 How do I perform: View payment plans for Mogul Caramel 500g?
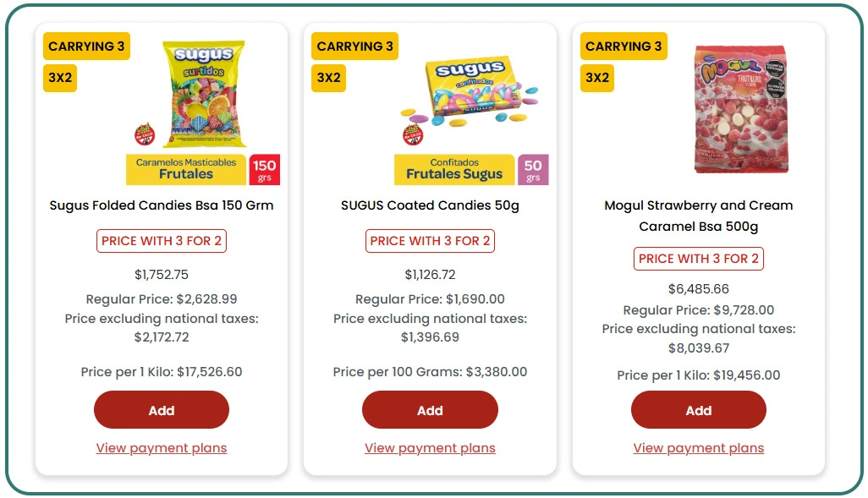[x=698, y=448]
